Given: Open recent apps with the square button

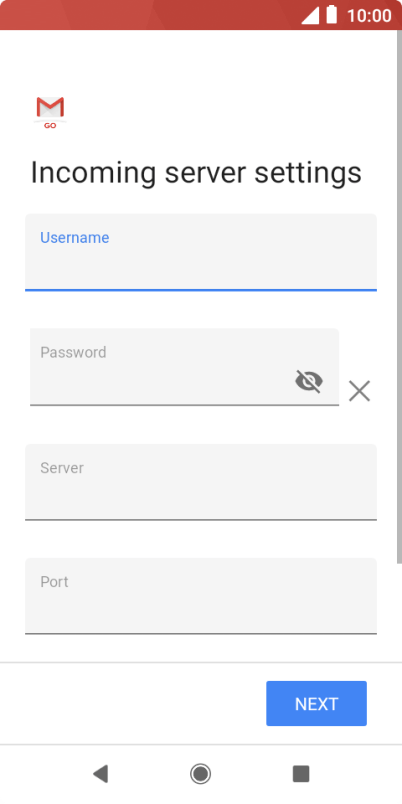Looking at the screenshot, I should [x=301, y=773].
